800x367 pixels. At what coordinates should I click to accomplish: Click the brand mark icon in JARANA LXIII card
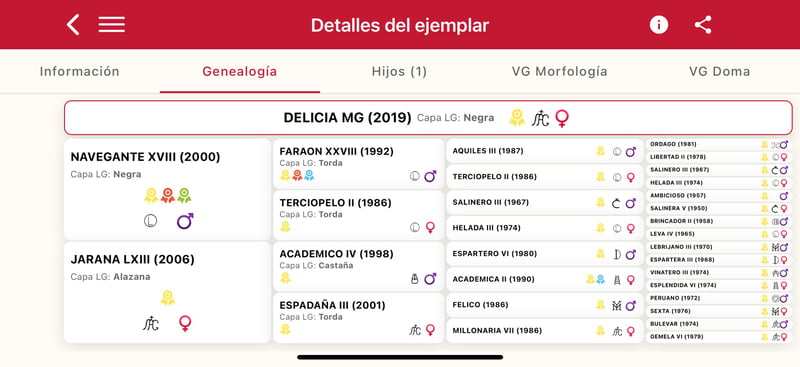tap(151, 323)
